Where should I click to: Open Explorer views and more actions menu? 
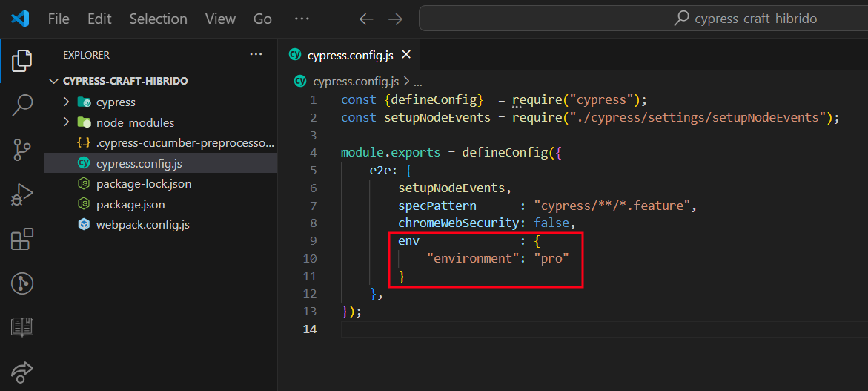coord(256,55)
